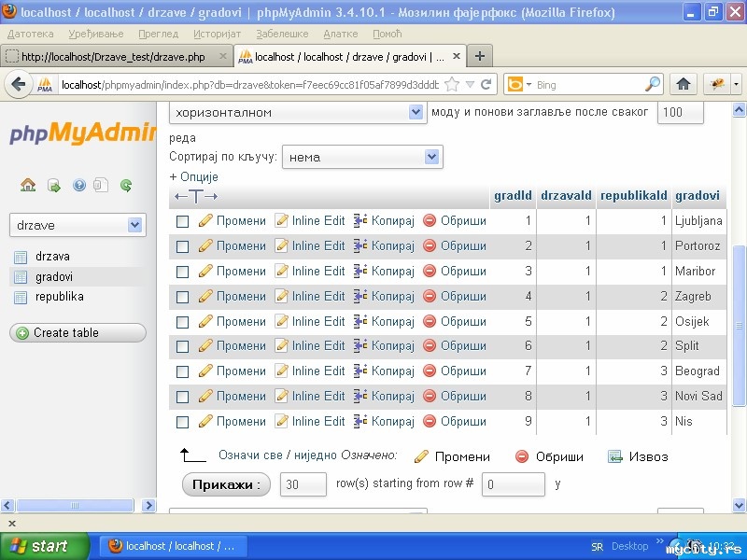
Task: Click Означи све link below the table
Action: [x=250, y=455]
